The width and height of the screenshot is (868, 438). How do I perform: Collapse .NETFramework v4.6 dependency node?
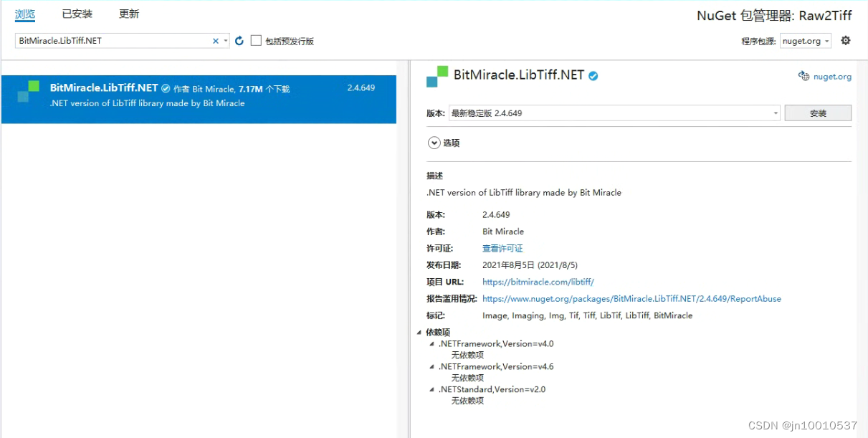point(432,367)
